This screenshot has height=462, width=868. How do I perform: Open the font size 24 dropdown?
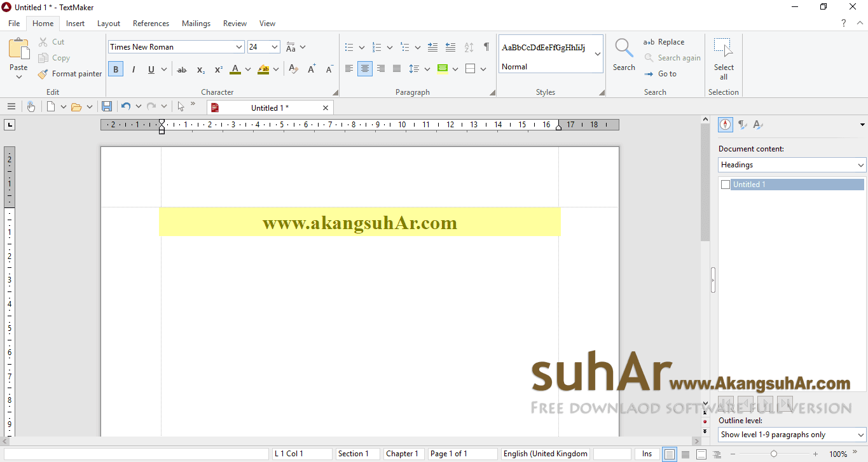275,47
